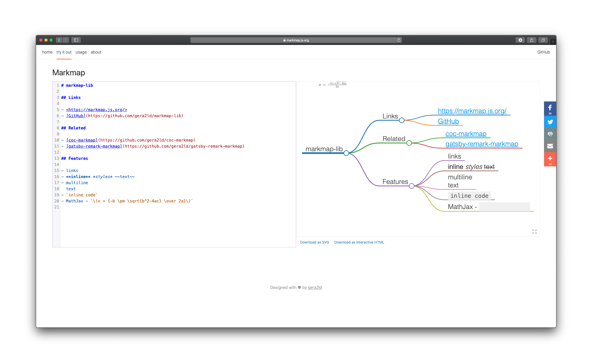Click editor line '# markmap-lib'
This screenshot has width=592, height=364.
point(77,85)
